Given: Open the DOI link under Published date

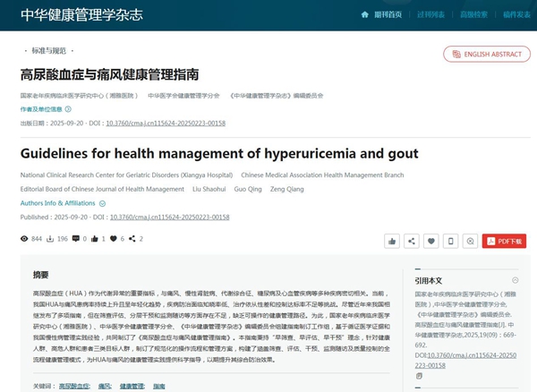Looking at the screenshot, I should 184,217.
